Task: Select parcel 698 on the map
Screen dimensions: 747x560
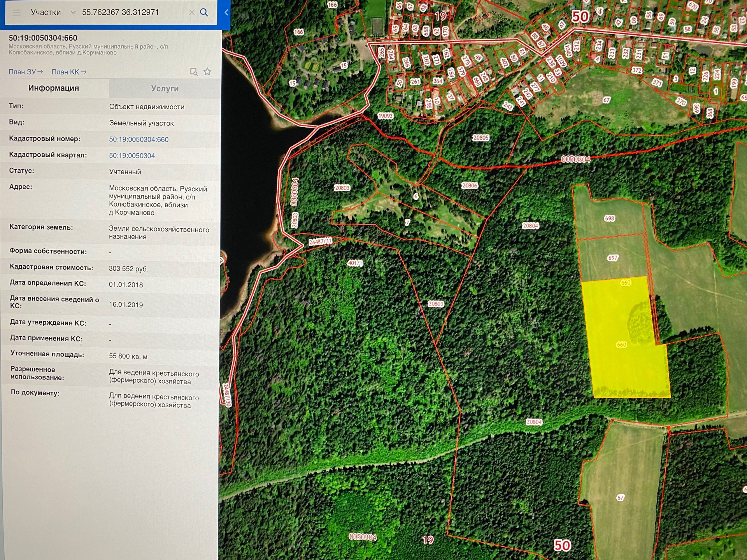Action: point(609,218)
